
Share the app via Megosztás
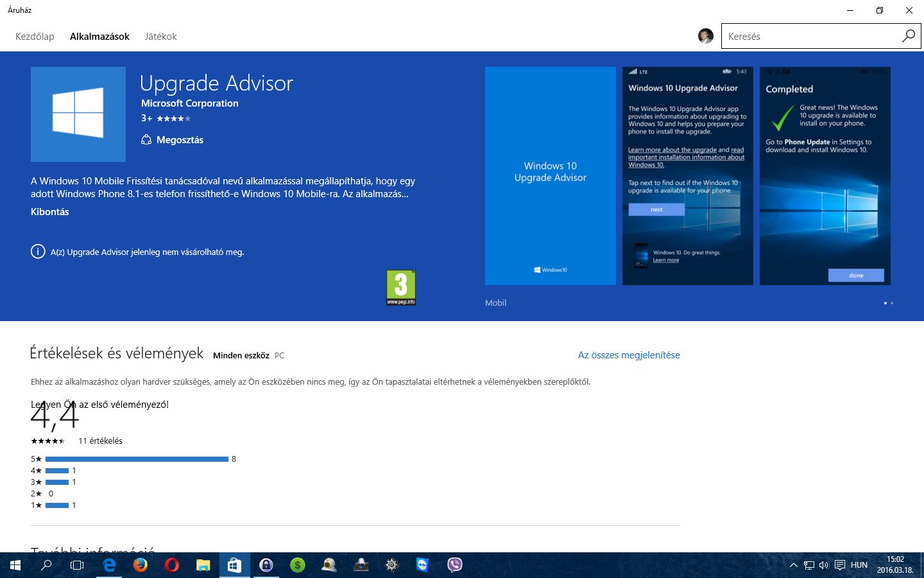[x=172, y=140]
